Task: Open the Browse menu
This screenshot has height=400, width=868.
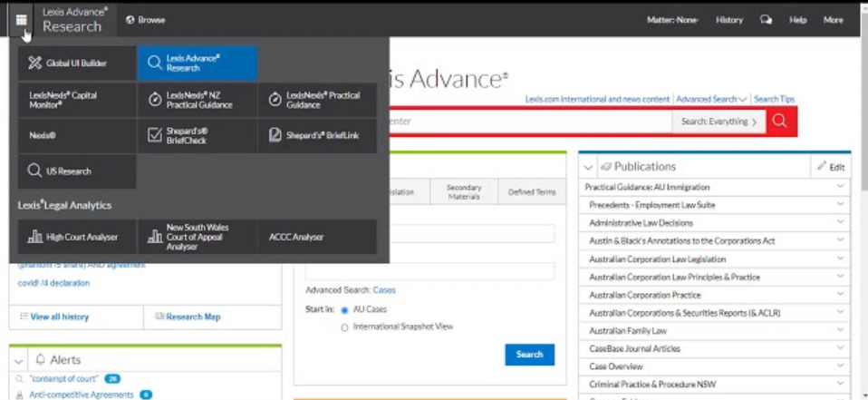Action: click(146, 20)
